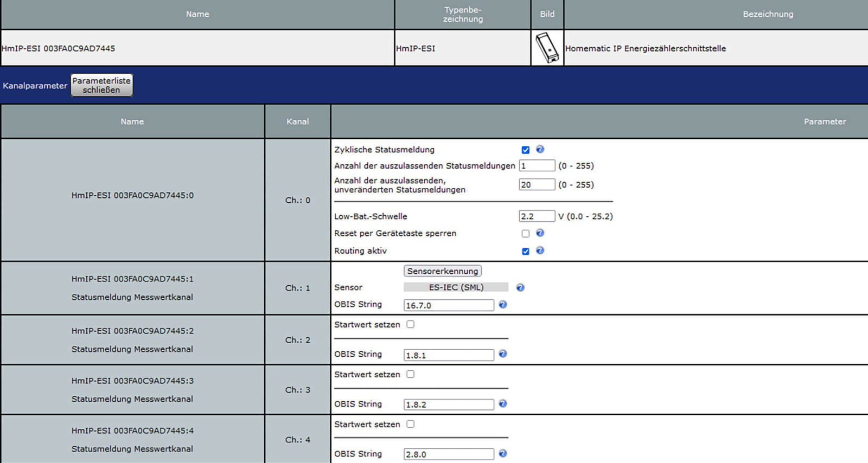Click Ch.: 1 cell
Image resolution: width=868 pixels, height=463 pixels.
click(298, 288)
